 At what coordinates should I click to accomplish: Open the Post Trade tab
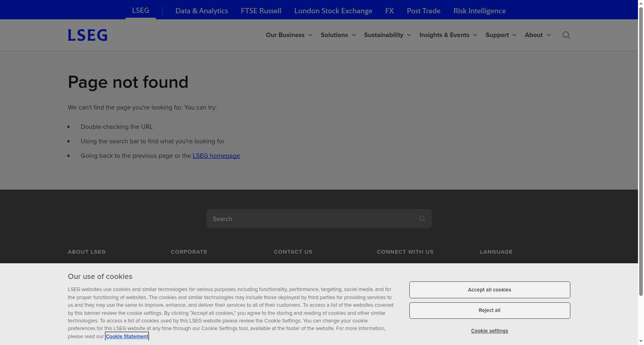(x=423, y=11)
